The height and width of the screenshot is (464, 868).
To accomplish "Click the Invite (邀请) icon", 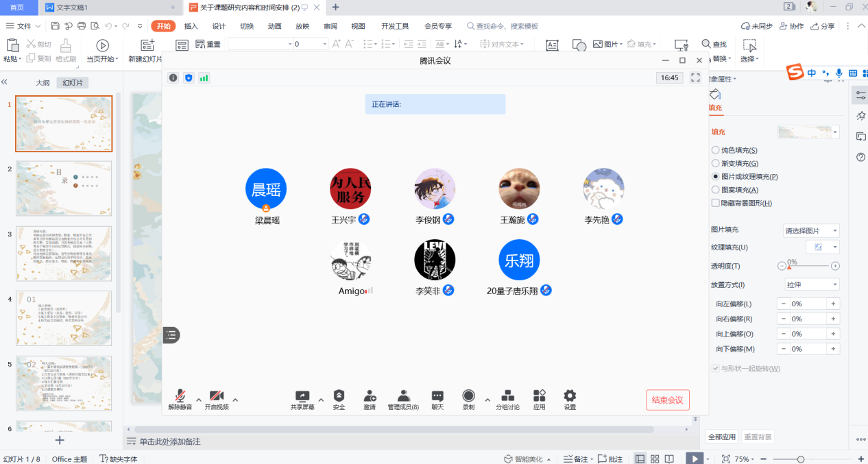I will pyautogui.click(x=370, y=397).
